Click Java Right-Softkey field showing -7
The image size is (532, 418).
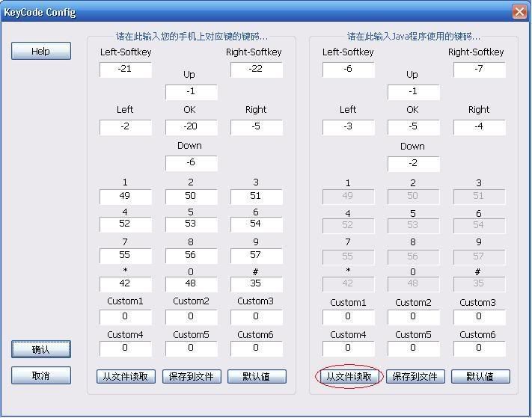(480, 70)
